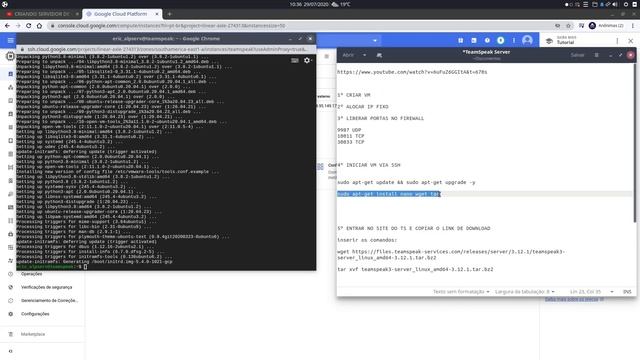
Task: Click Salvar in the text editor
Action: click(x=577, y=55)
